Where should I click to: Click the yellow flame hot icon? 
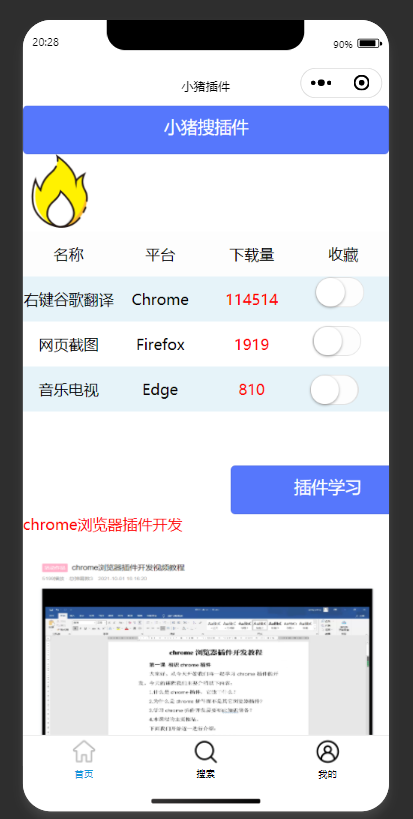tap(59, 191)
